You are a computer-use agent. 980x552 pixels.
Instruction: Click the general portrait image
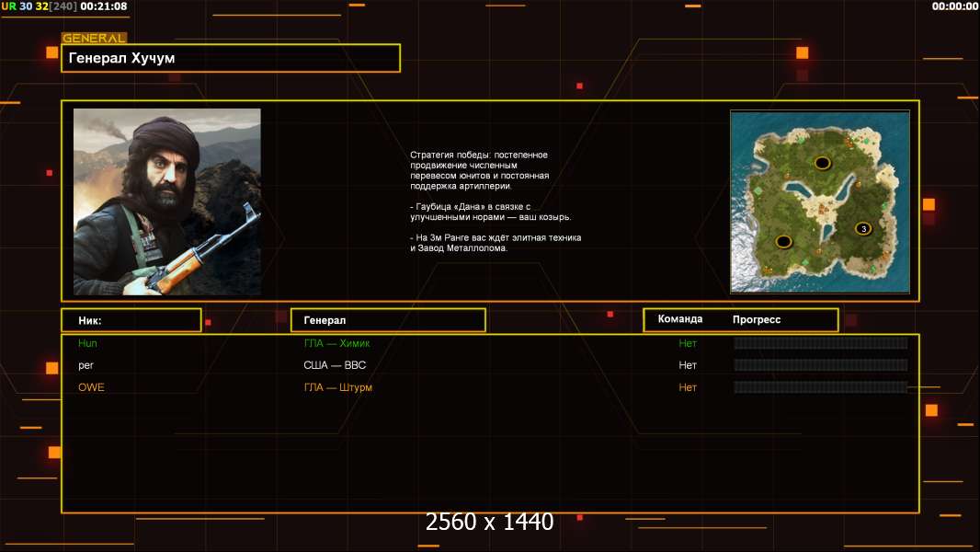click(167, 201)
